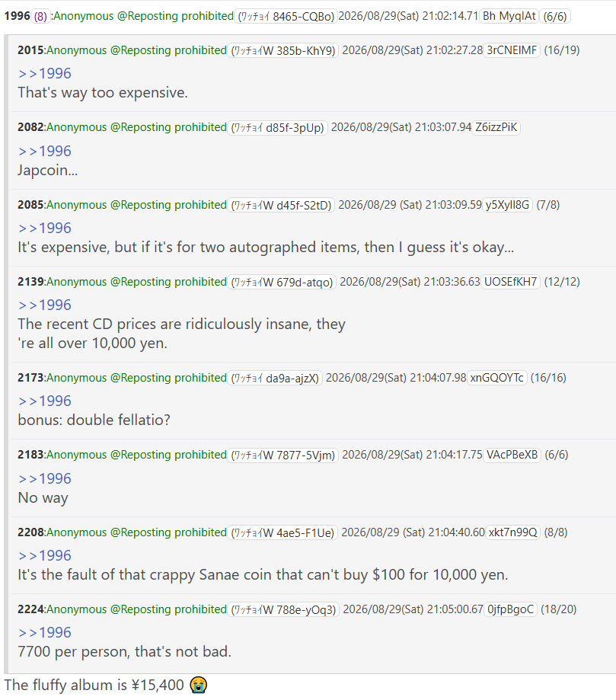Follow the >>1996 link in post 2085

tap(45, 228)
